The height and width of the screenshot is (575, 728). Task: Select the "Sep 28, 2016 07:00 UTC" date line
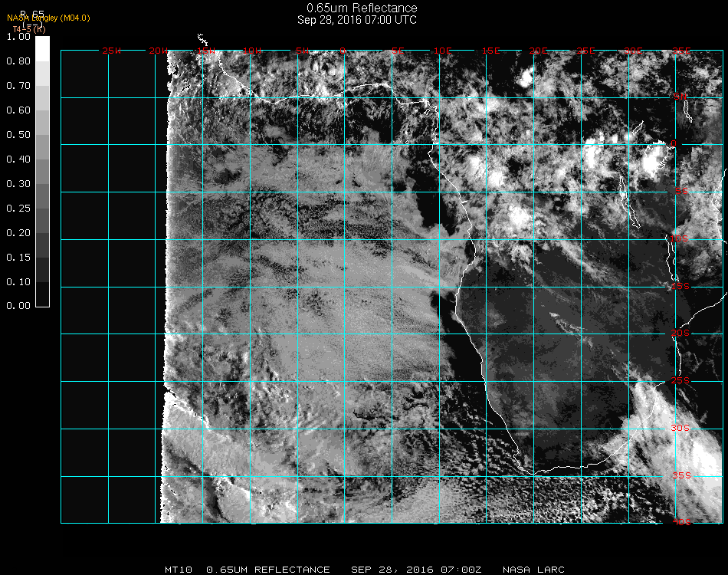pyautogui.click(x=357, y=20)
